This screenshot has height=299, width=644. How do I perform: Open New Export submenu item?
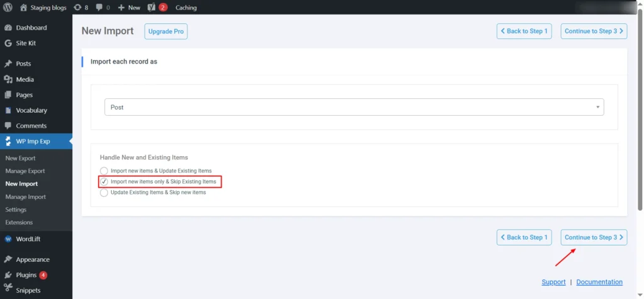[x=20, y=158]
